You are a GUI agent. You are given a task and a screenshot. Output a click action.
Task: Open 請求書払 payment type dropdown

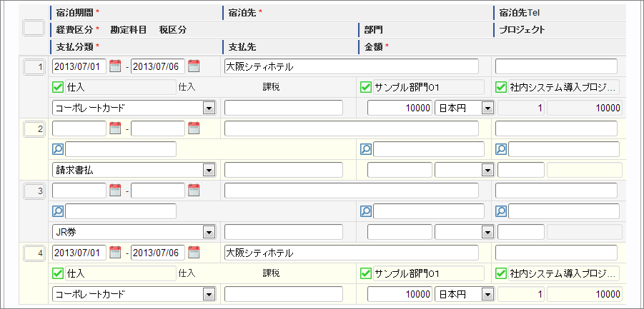(x=209, y=171)
